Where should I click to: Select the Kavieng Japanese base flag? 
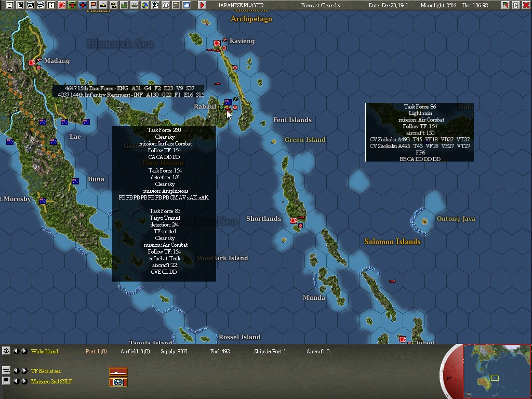point(217,43)
